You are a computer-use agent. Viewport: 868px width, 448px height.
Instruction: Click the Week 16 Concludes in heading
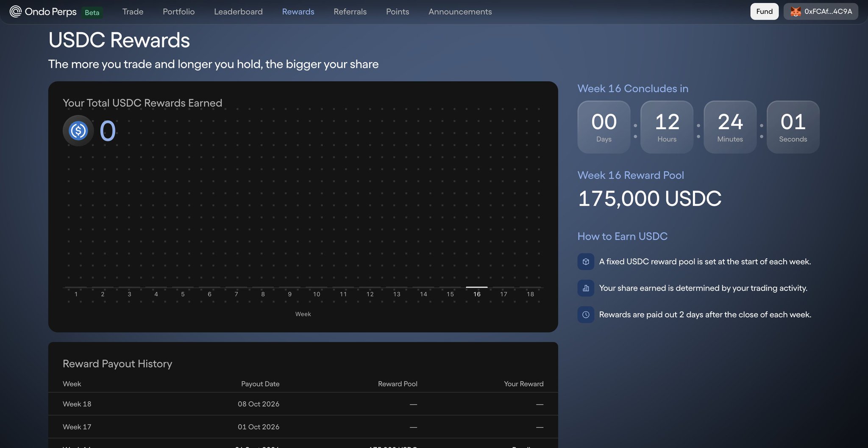[x=633, y=88]
